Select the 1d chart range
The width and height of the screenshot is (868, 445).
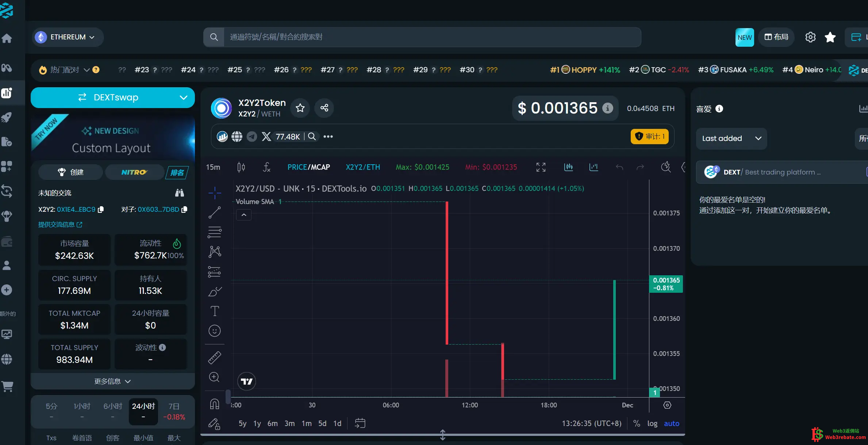337,423
